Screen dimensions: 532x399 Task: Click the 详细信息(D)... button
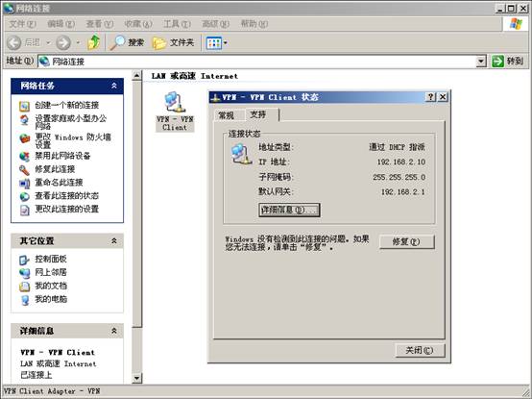(289, 210)
